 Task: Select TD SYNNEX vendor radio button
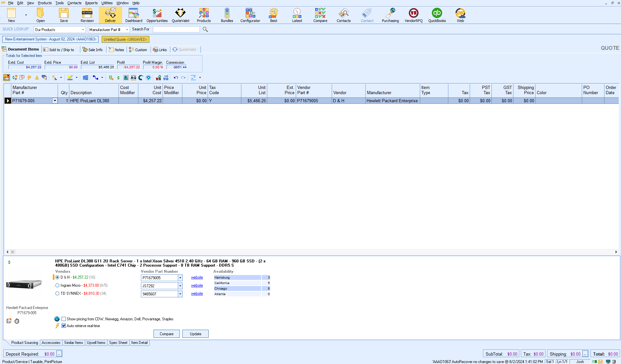tap(57, 293)
